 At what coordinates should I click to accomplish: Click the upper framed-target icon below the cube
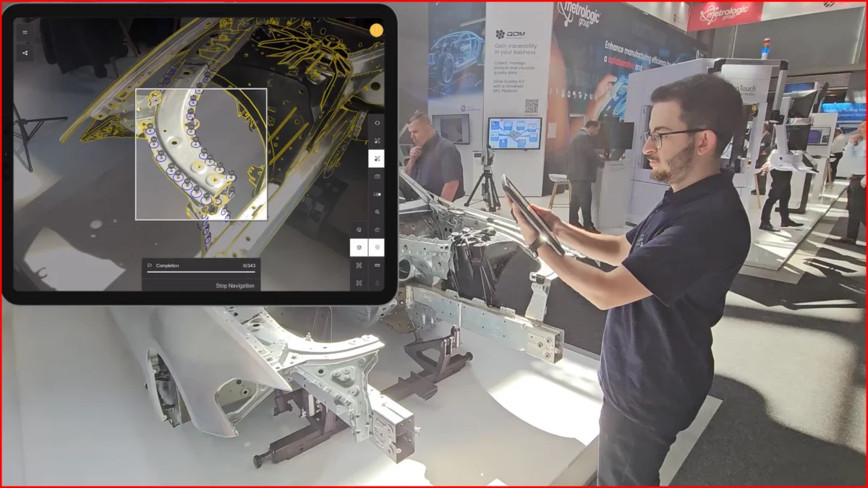(x=359, y=265)
